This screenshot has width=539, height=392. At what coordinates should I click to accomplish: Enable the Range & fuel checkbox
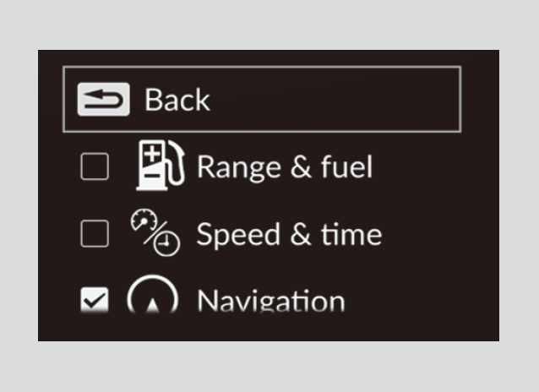(94, 167)
